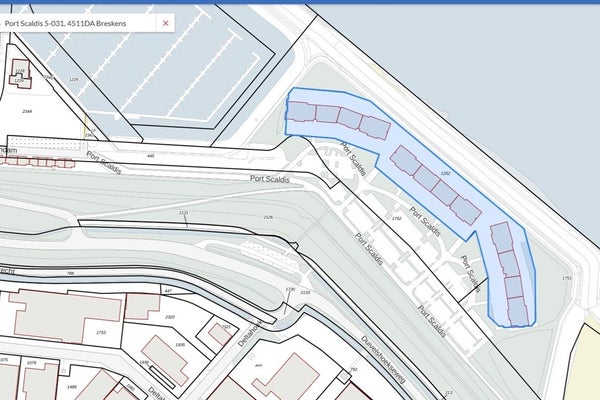
Task: Click parcel label 2131 on the map
Action: (x=182, y=213)
